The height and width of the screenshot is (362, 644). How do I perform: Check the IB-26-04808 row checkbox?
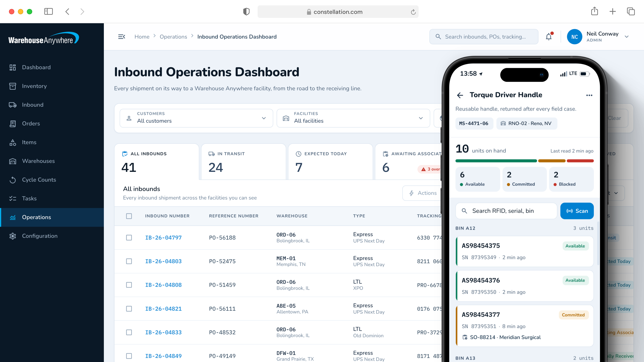[x=129, y=285]
